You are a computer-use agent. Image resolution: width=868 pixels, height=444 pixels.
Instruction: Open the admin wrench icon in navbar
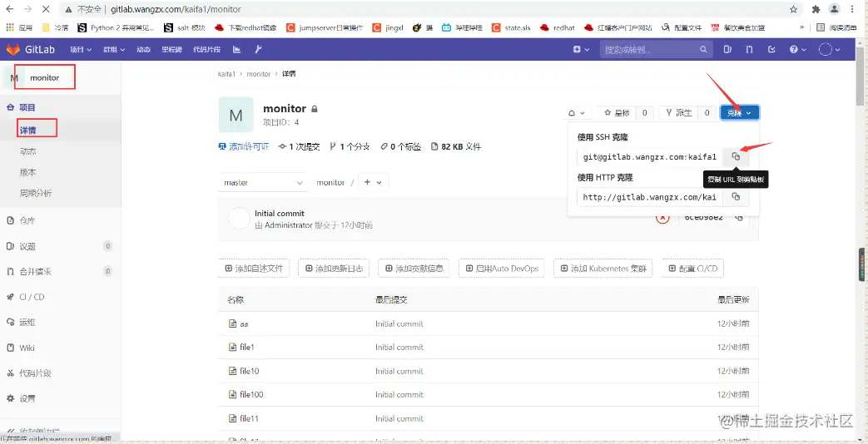coord(257,49)
